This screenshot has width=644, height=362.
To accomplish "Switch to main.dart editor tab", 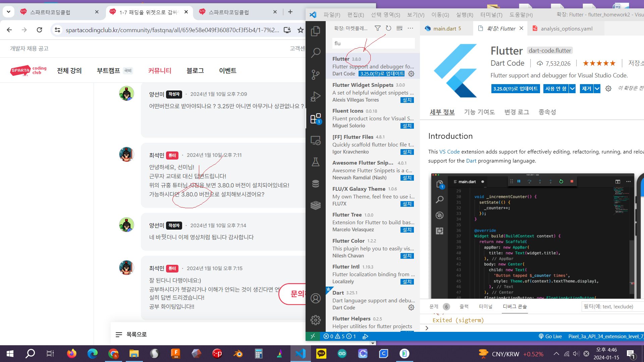I will coord(446,28).
